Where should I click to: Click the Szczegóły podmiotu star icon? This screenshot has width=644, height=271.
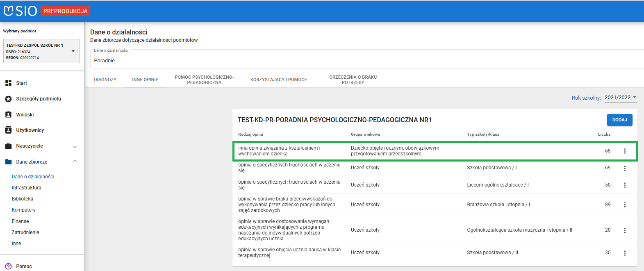[x=8, y=99]
